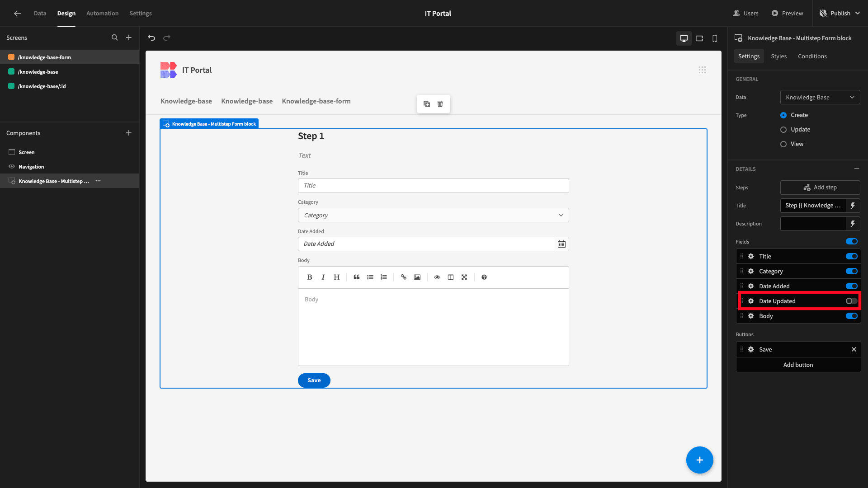Select the Update type radio
The width and height of the screenshot is (868, 488).
coord(783,130)
